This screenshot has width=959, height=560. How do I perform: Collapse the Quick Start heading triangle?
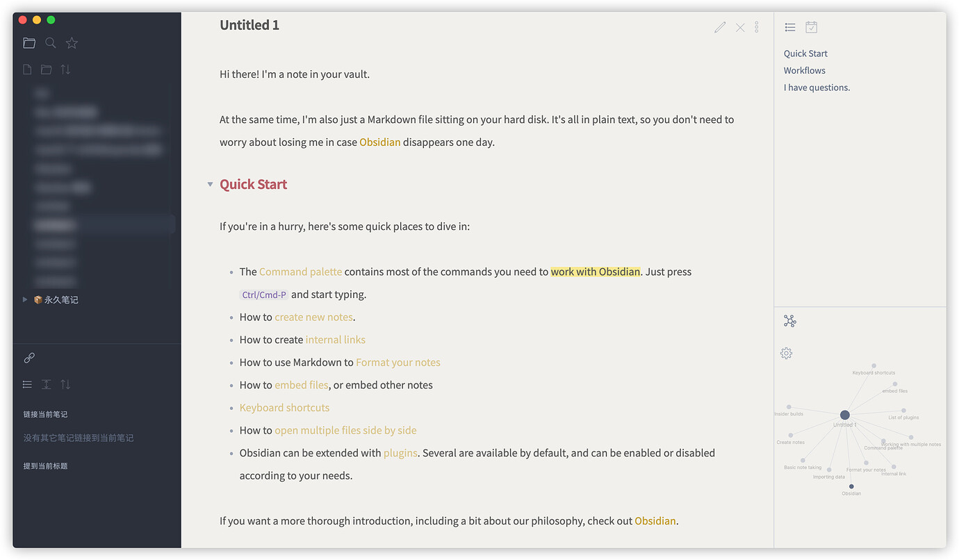(210, 184)
